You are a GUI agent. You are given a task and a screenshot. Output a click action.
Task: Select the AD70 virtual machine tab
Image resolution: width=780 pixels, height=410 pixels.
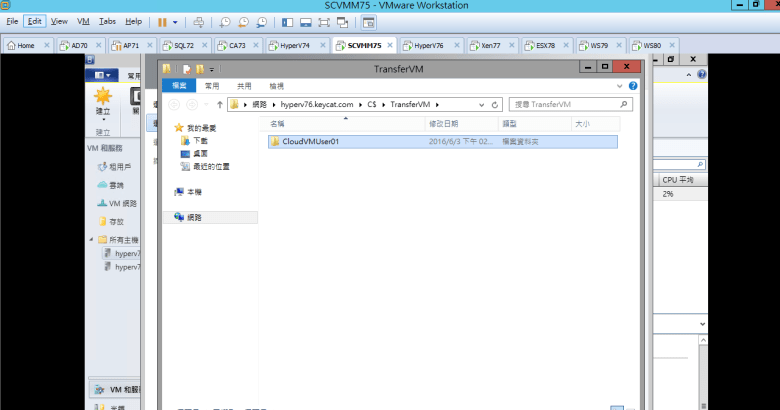(x=78, y=45)
